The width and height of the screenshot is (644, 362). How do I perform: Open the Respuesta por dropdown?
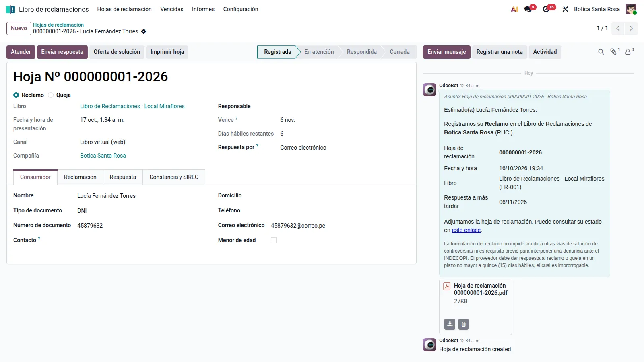[x=345, y=148]
